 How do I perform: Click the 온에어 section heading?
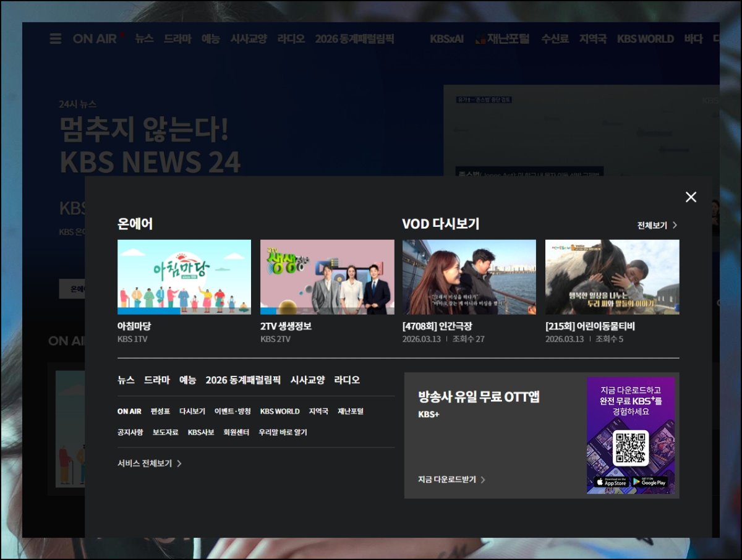point(135,224)
